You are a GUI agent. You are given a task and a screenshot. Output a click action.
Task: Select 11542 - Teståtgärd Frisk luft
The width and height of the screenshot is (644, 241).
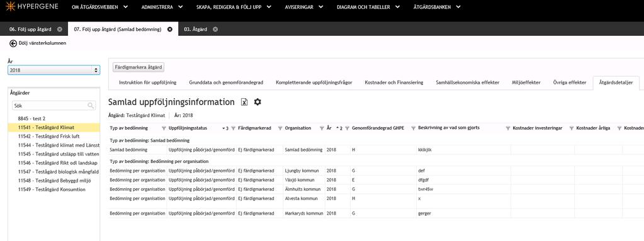[49, 137]
